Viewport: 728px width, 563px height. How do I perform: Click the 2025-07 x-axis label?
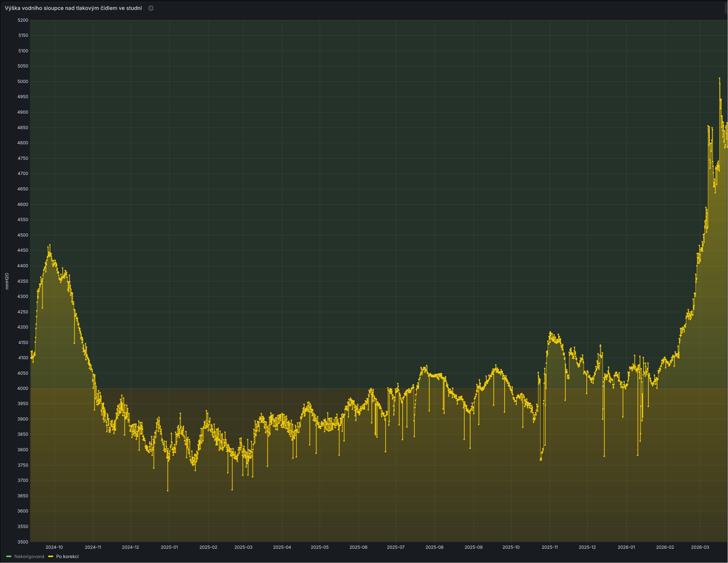pyautogui.click(x=396, y=547)
